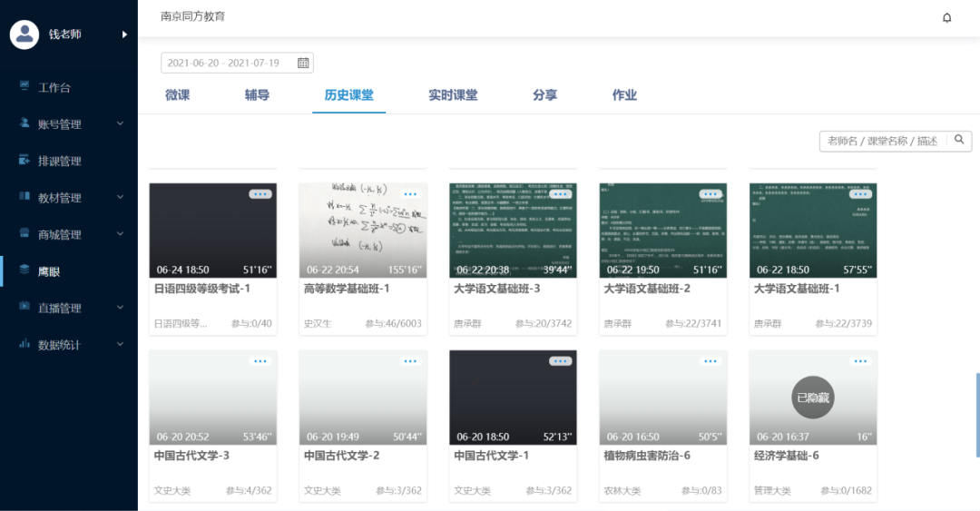This screenshot has height=511, width=980.
Task: Click the user avatar icon
Action: [24, 34]
